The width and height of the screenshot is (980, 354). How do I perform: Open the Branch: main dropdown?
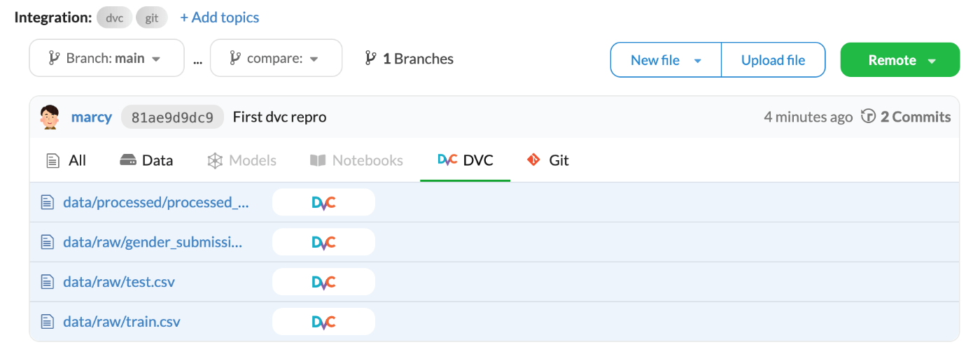tap(106, 58)
